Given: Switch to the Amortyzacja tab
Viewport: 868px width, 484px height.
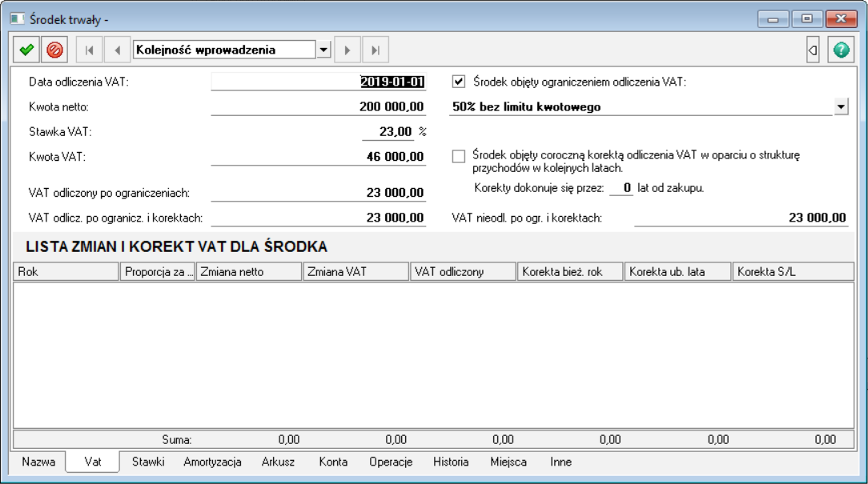Looking at the screenshot, I should [x=212, y=462].
